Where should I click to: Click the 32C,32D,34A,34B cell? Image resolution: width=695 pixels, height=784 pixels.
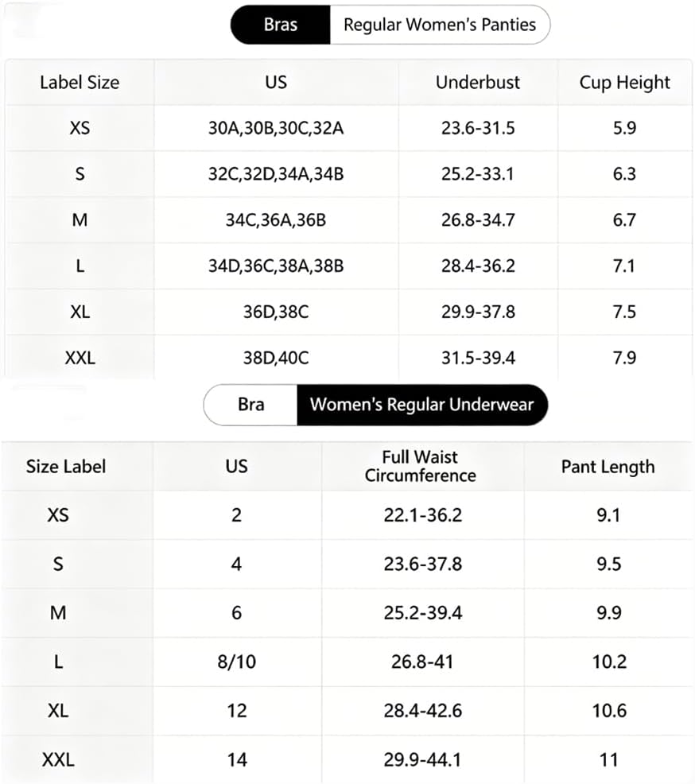click(276, 174)
